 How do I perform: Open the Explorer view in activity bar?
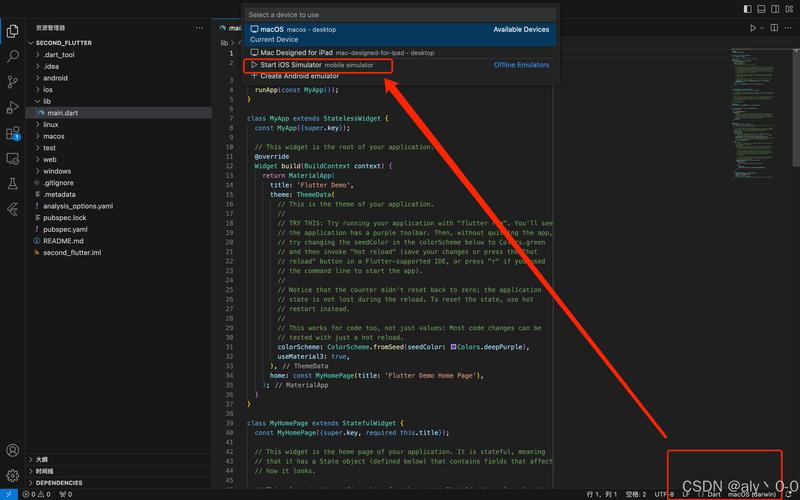pos(12,32)
